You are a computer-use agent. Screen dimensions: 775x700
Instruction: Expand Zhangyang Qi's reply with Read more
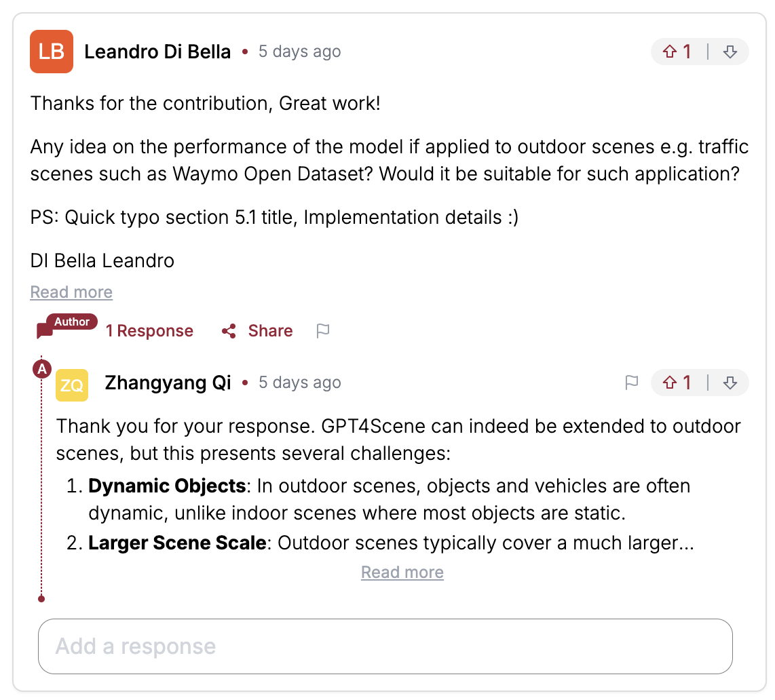click(402, 572)
